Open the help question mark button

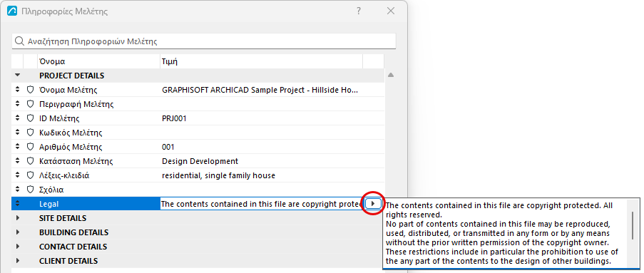pyautogui.click(x=359, y=11)
